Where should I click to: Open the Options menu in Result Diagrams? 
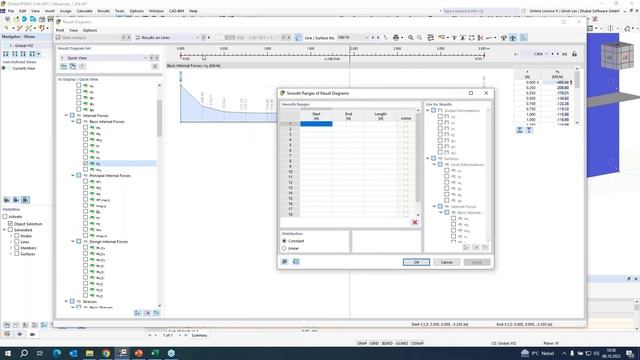point(90,30)
